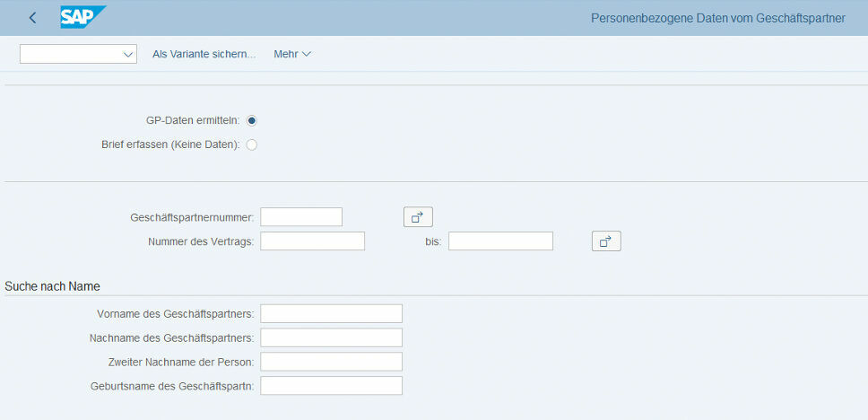The image size is (868, 420).
Task: Click into Nachname des Geschäftspartners field
Action: (x=331, y=337)
